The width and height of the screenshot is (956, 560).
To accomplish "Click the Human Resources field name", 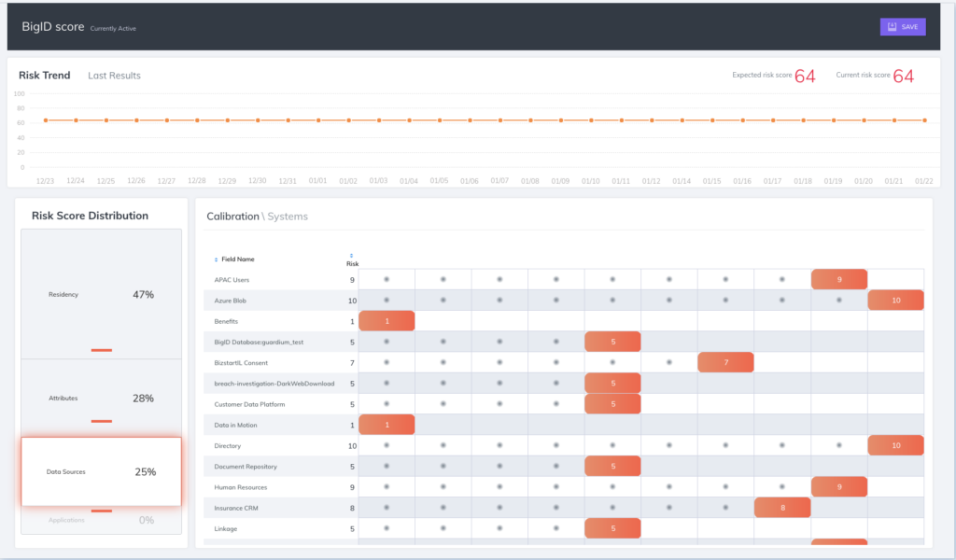I will pos(241,487).
